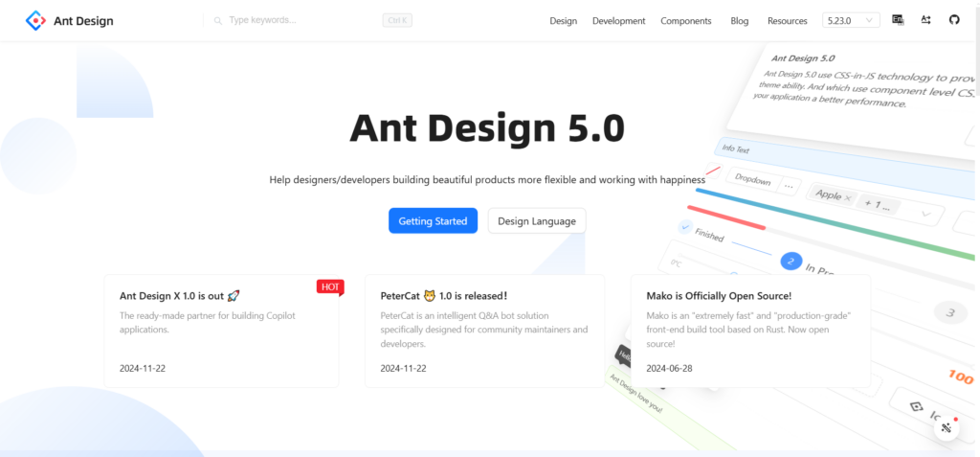This screenshot has width=980, height=457.
Task: Toggle text direction with the RTL icon
Action: [926, 20]
